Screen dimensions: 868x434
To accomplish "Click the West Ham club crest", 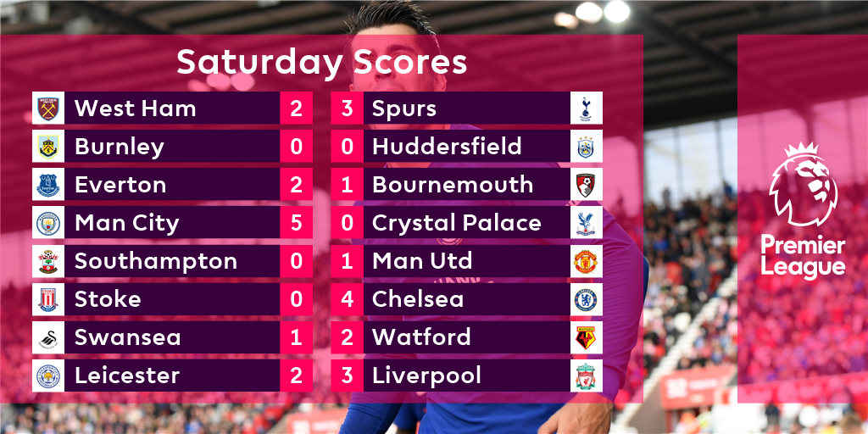I will click(x=48, y=108).
